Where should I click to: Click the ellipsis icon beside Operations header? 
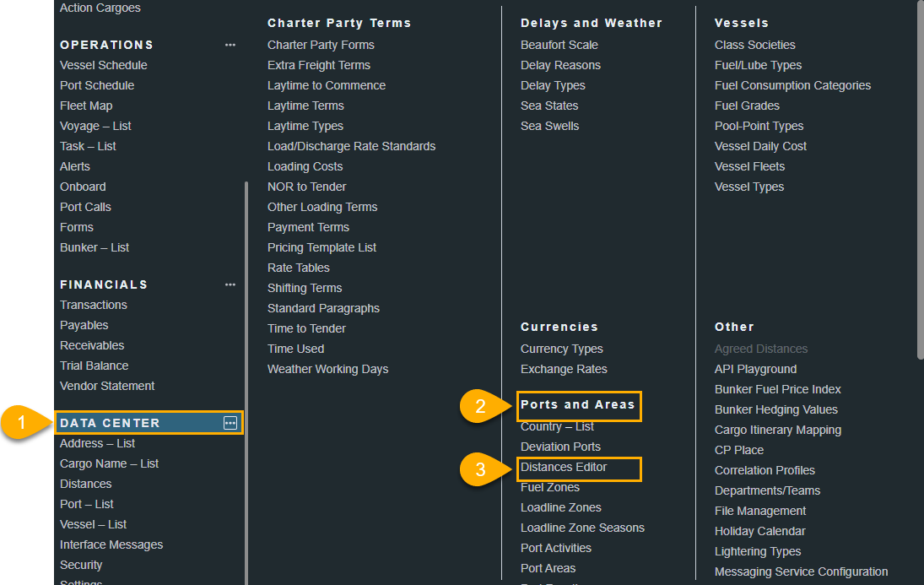point(230,45)
